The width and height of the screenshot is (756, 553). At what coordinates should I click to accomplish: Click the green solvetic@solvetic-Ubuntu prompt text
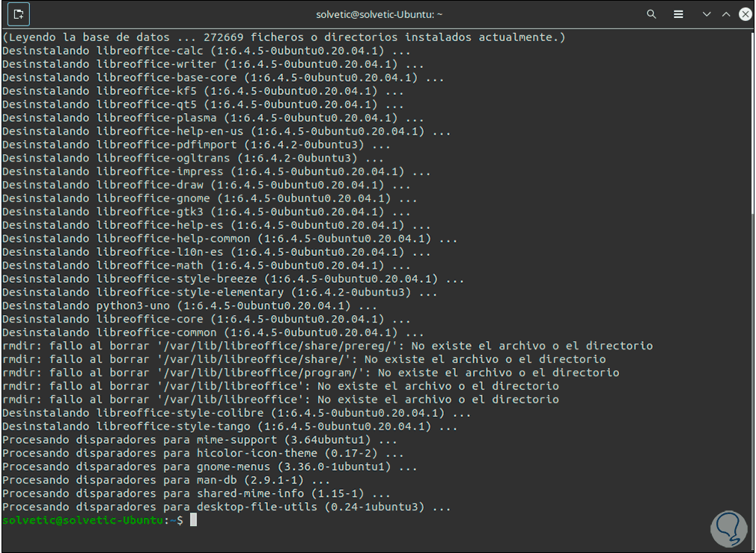82,520
